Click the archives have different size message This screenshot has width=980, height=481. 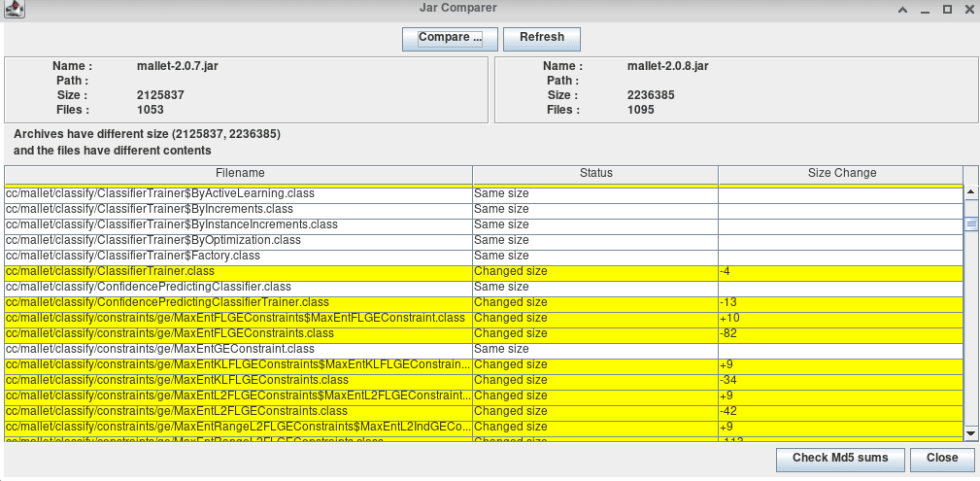coord(147,134)
